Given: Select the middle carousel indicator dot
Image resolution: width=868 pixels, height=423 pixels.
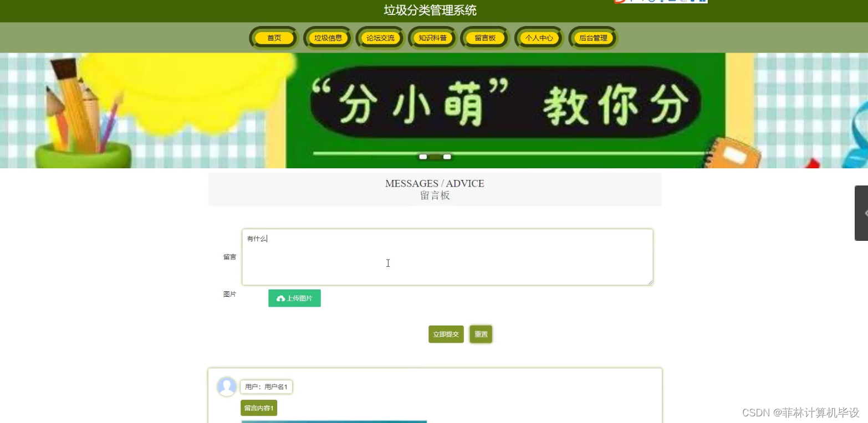Looking at the screenshot, I should 435,157.
